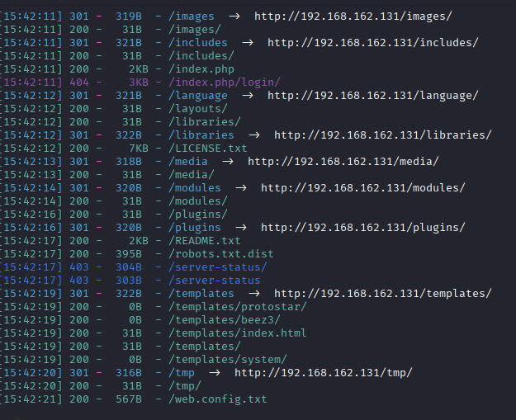Click the /images path in the 301 row
The width and height of the screenshot is (516, 420).
click(x=192, y=17)
